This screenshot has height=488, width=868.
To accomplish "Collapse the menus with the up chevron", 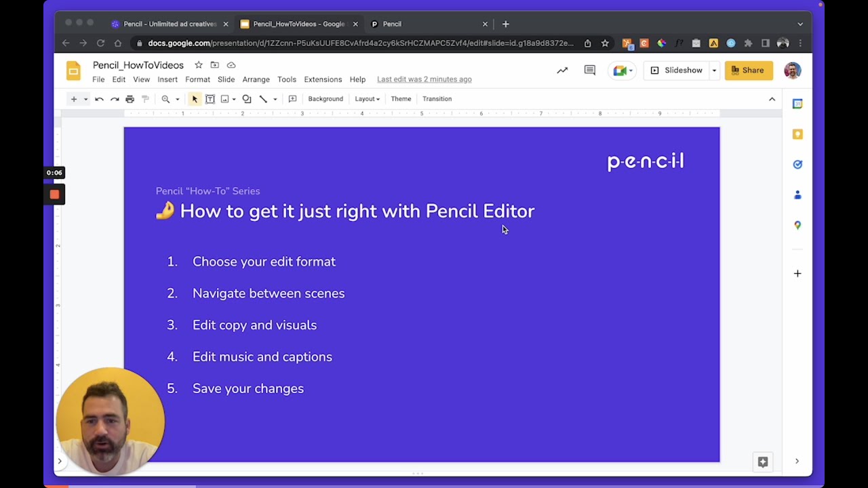I will (772, 99).
